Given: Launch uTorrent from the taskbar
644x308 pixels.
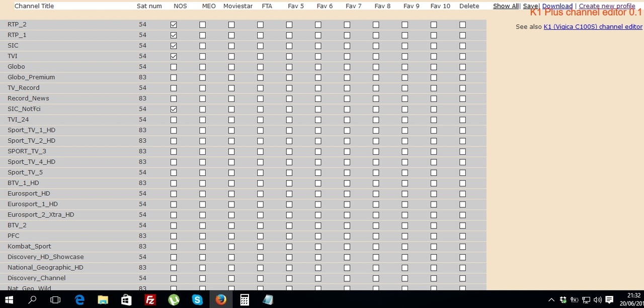Looking at the screenshot, I should coord(174,300).
